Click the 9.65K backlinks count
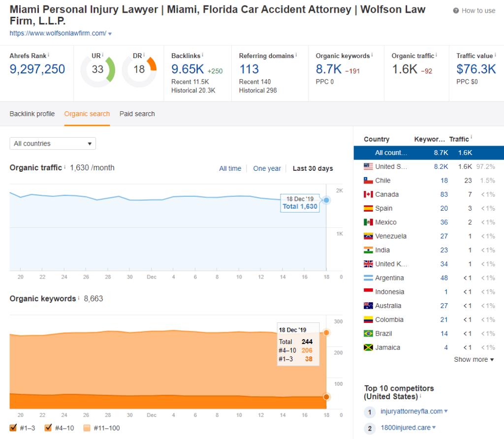 [x=188, y=69]
